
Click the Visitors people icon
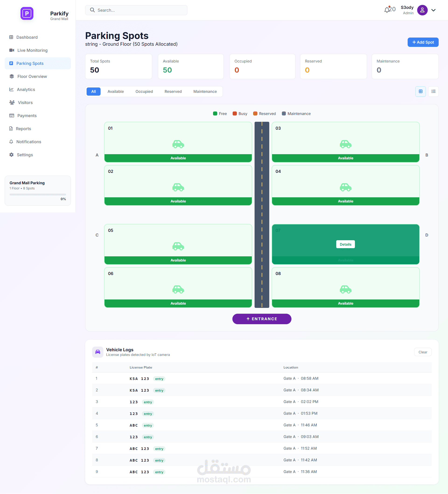pyautogui.click(x=12, y=102)
